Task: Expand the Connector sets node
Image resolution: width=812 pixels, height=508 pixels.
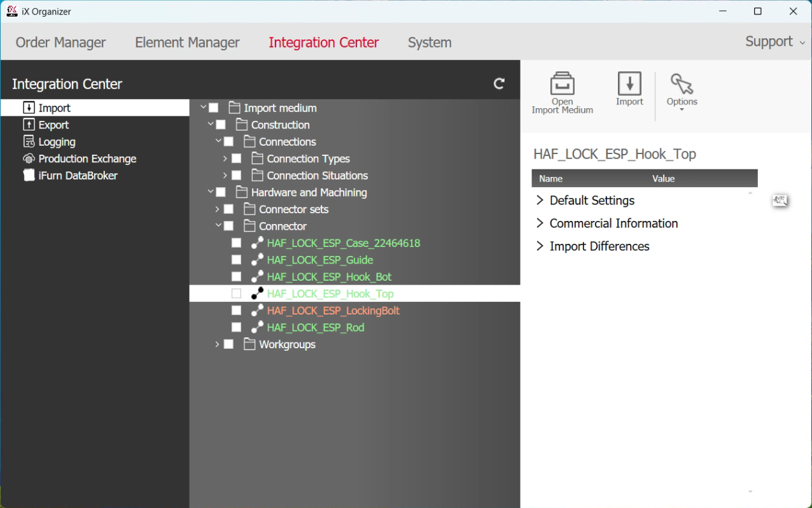Action: pyautogui.click(x=218, y=209)
